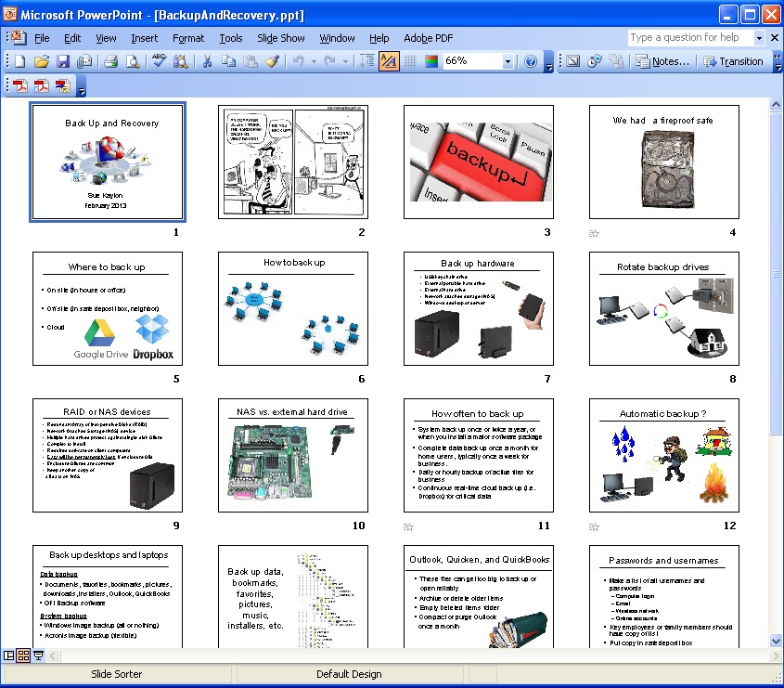Click the third Adobe PDF toolbar icon
The image size is (784, 688).
click(x=63, y=85)
